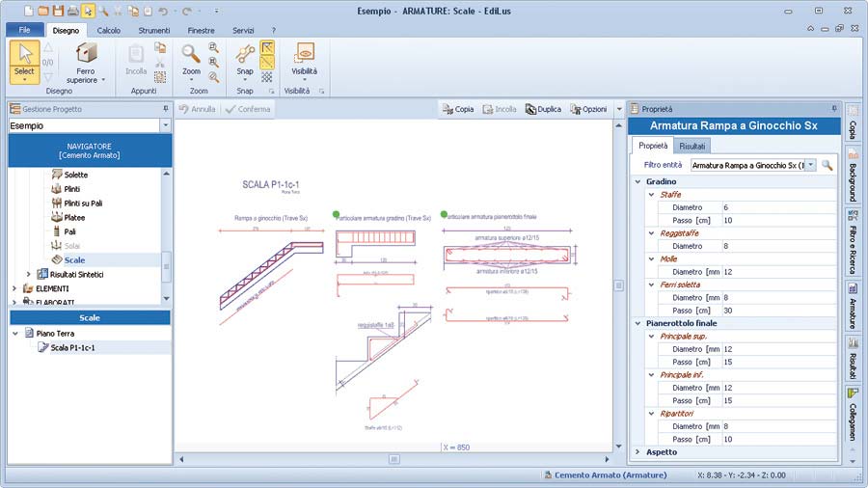The image size is (868, 488).
Task: Switch to the Calcolo ribbon tab
Action: click(108, 31)
